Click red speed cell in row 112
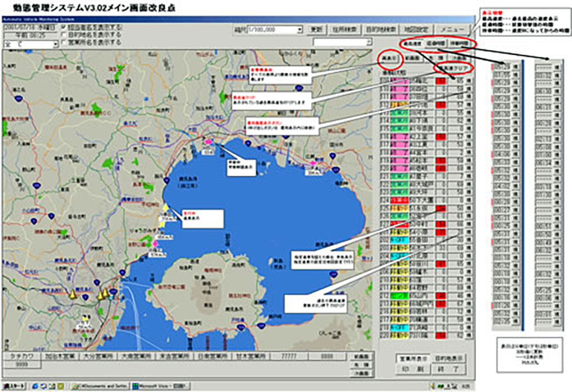 [441, 105]
